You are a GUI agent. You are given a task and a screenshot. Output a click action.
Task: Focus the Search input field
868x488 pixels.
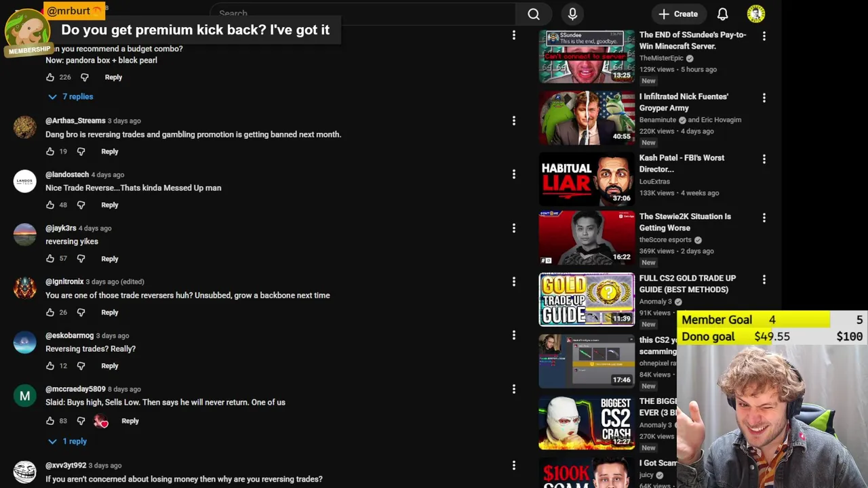pos(363,14)
